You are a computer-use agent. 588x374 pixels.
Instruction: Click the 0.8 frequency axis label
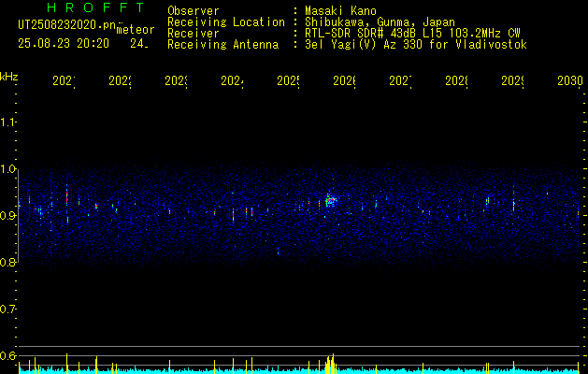coord(8,262)
